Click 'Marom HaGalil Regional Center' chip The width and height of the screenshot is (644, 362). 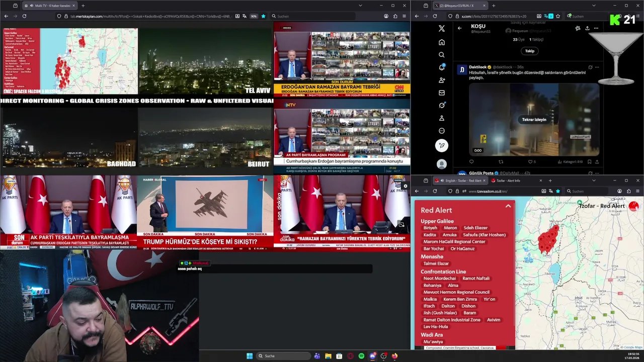(x=454, y=242)
